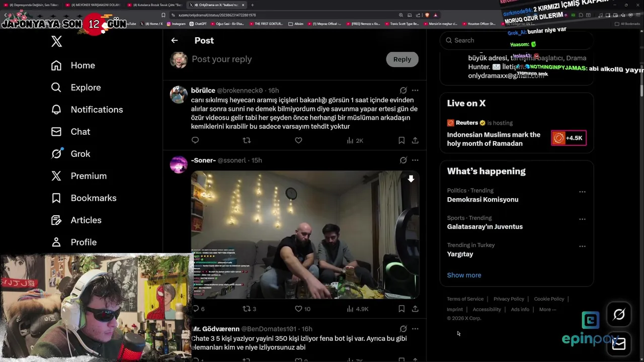The image size is (644, 362).
Task: Switch to the MİLYONER YARIŞMASINI browser tab
Action: pyautogui.click(x=93, y=5)
